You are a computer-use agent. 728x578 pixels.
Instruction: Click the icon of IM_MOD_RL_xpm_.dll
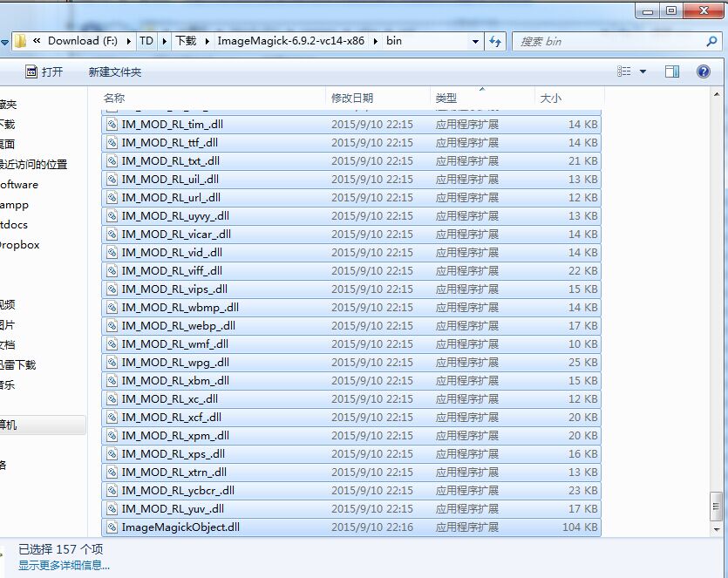112,436
